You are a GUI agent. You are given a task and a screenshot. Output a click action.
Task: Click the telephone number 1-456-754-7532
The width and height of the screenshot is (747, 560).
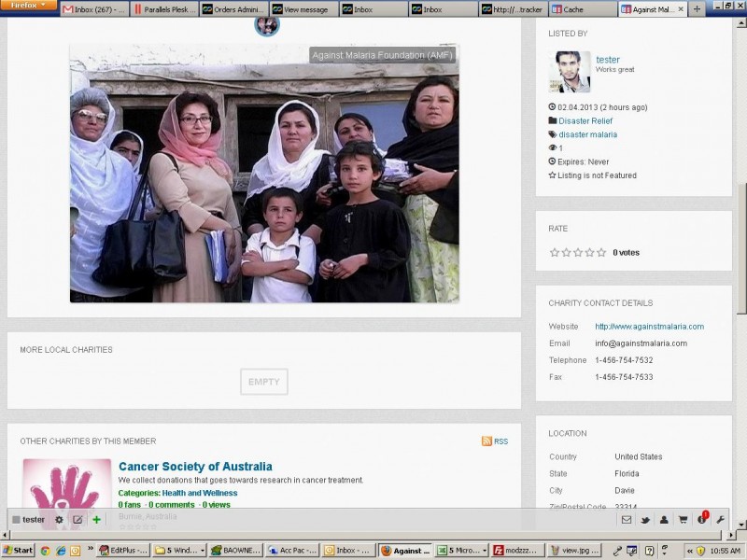(624, 360)
